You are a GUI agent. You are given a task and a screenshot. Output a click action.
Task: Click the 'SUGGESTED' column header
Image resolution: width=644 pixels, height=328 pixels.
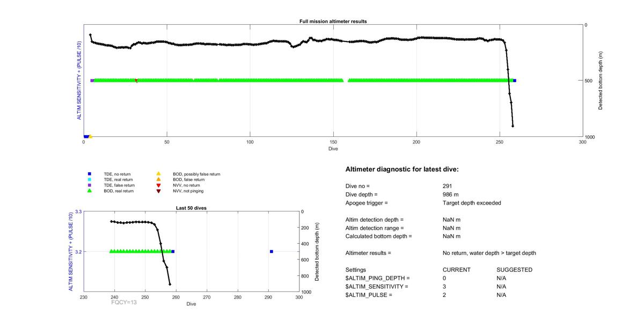click(514, 269)
